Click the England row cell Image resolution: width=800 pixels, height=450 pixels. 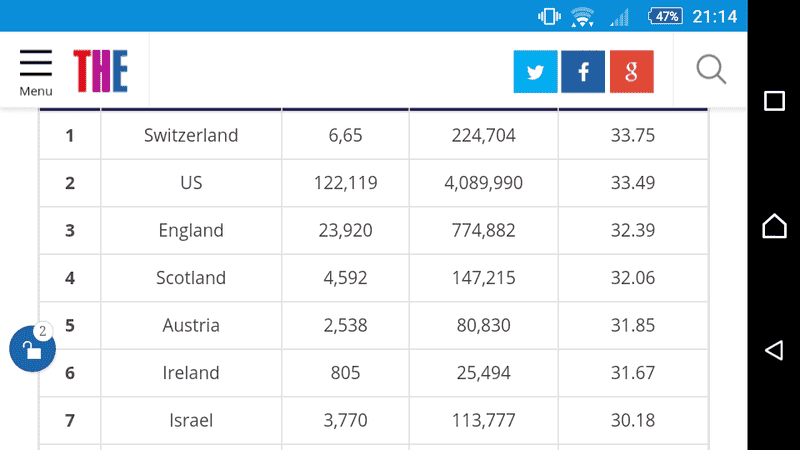191,230
